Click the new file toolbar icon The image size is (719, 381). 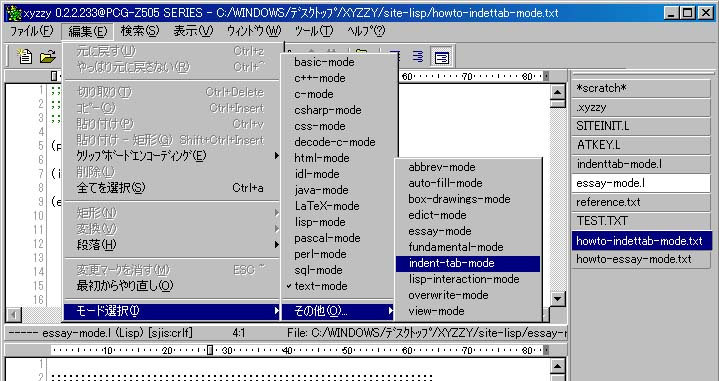[x=25, y=56]
